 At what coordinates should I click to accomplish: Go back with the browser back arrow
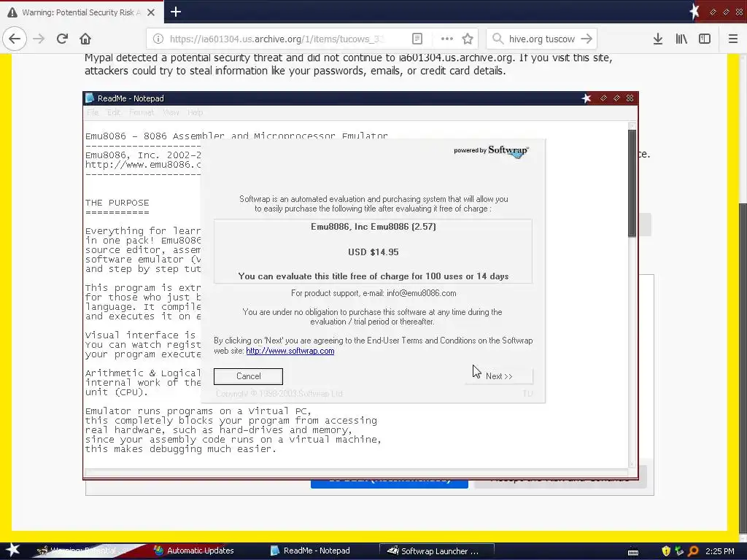point(15,39)
